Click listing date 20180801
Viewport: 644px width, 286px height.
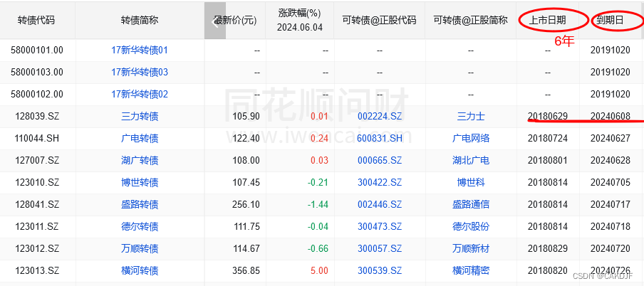coord(548,161)
